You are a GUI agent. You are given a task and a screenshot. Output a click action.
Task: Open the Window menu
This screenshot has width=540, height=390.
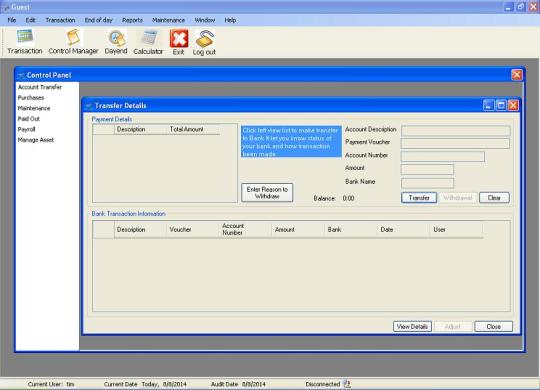click(205, 20)
